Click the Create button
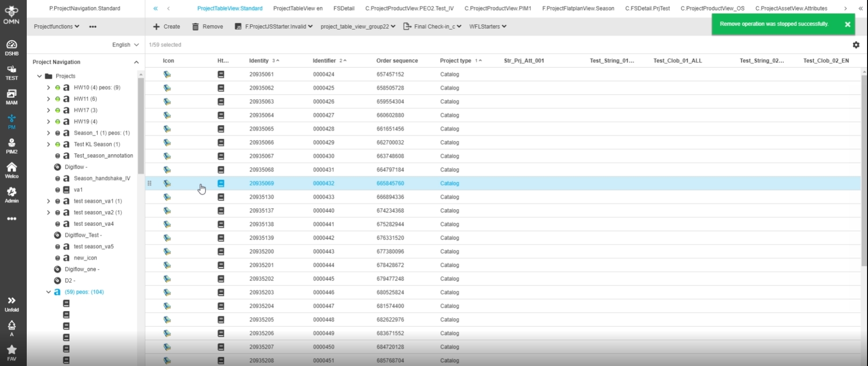The image size is (868, 366). pyautogui.click(x=167, y=27)
